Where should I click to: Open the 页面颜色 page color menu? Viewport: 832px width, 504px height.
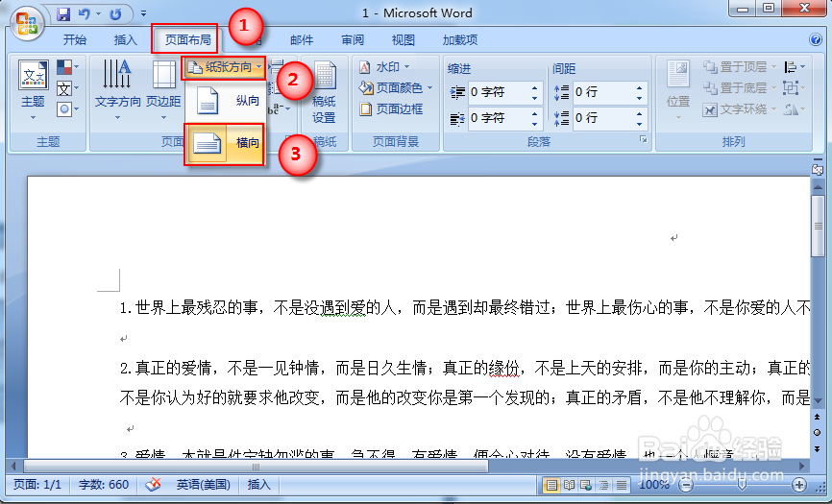(x=396, y=88)
